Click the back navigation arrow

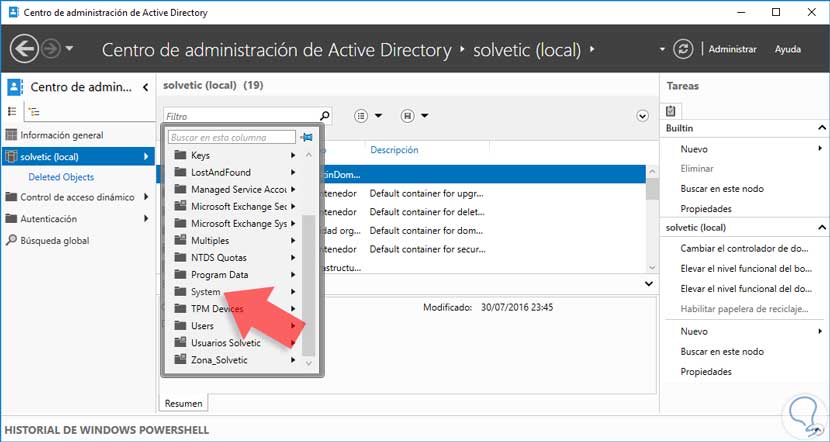[24, 49]
